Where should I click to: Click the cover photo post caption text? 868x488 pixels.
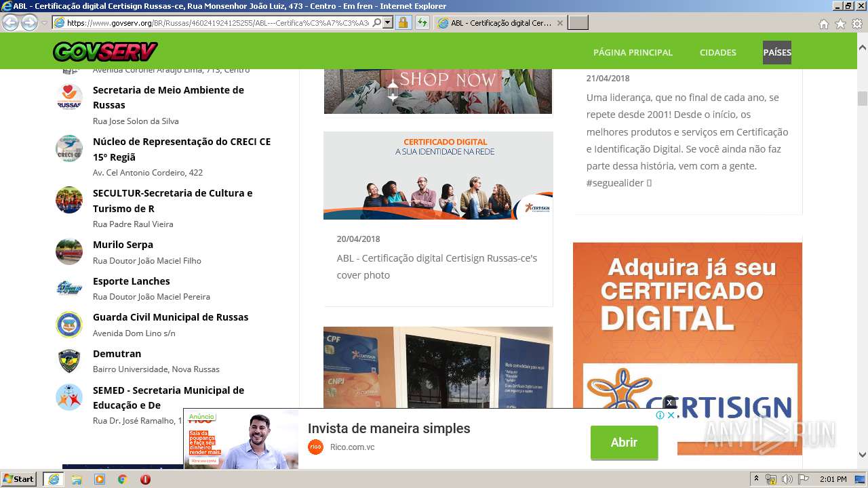tap(437, 266)
